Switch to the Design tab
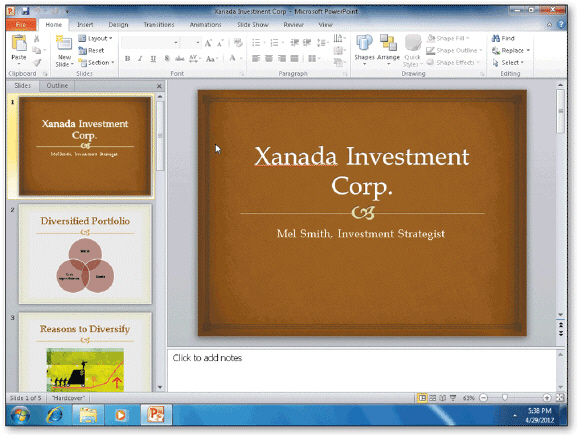Image resolution: width=578 pixels, height=437 pixels. (x=118, y=25)
